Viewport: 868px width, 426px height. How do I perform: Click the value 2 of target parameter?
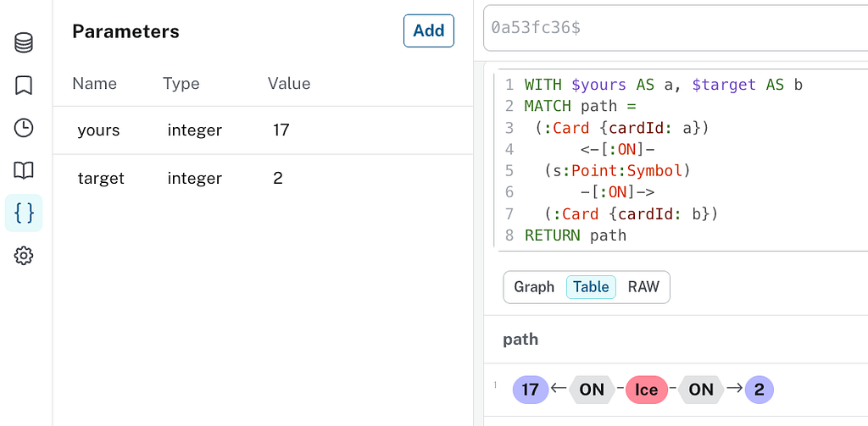(278, 179)
